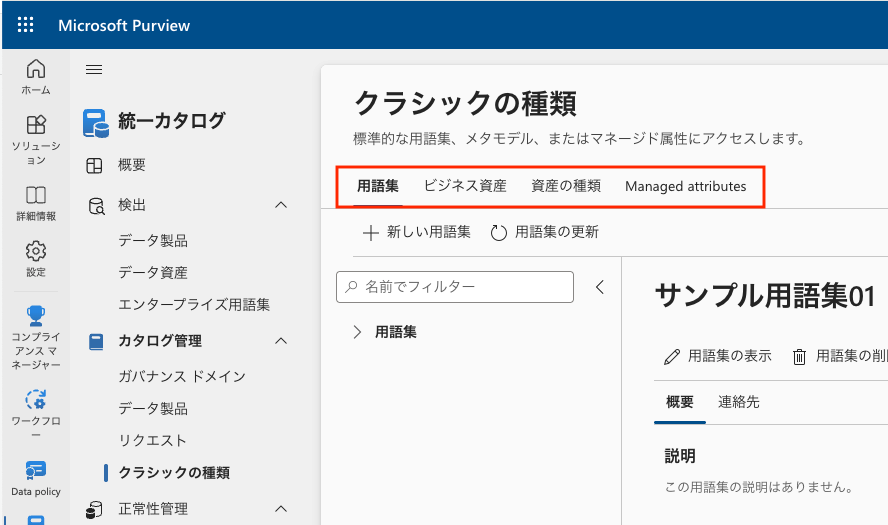Open 設定 gear icon in rail

(36, 251)
